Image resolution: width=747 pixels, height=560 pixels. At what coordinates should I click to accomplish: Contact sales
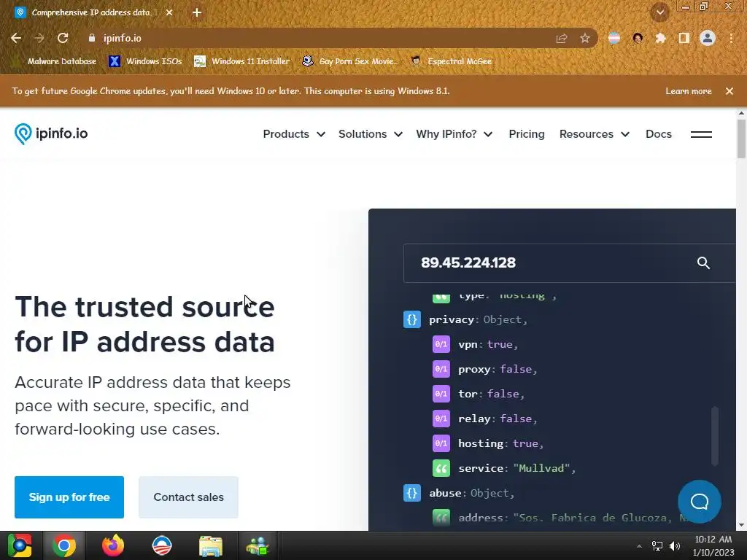(189, 497)
